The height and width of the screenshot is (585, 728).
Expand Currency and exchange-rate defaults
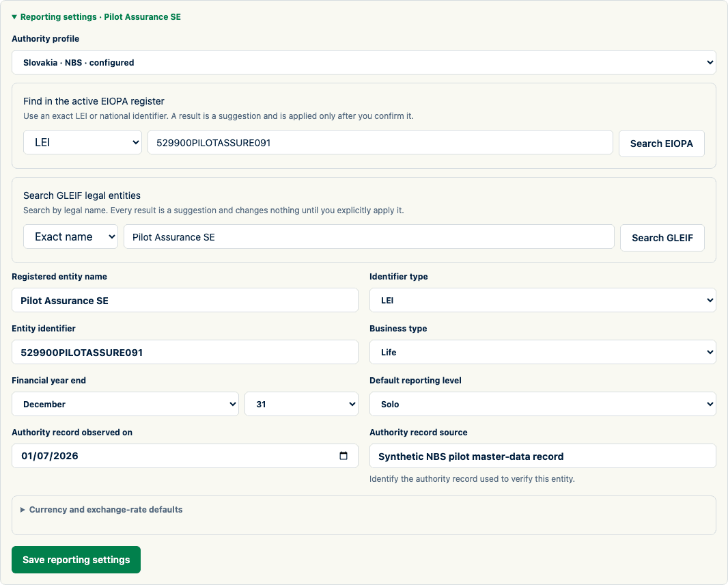pyautogui.click(x=101, y=510)
